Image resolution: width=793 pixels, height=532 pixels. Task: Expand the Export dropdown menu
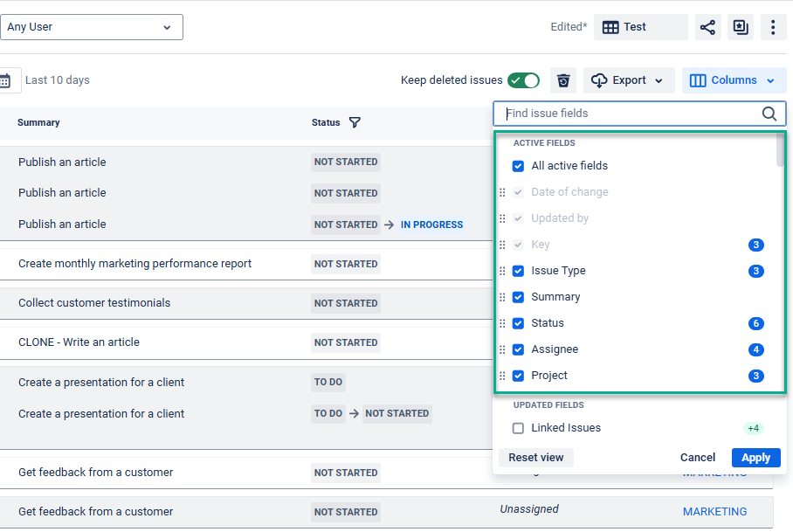pyautogui.click(x=629, y=80)
